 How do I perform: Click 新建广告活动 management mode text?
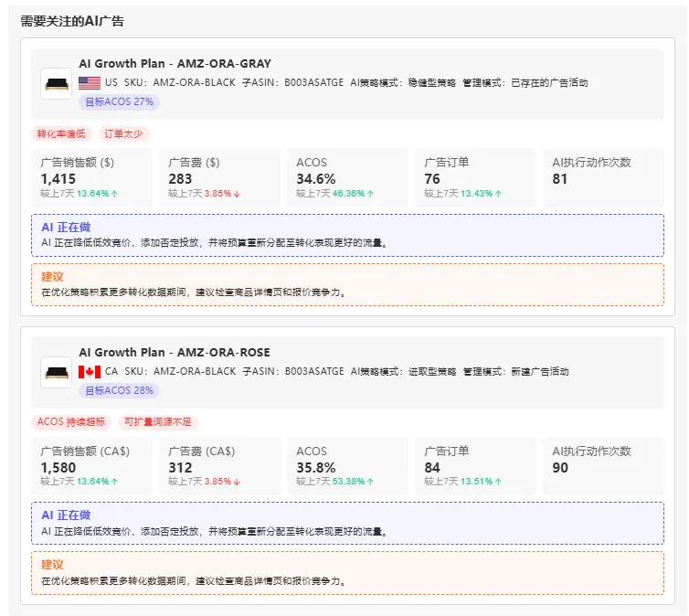540,372
